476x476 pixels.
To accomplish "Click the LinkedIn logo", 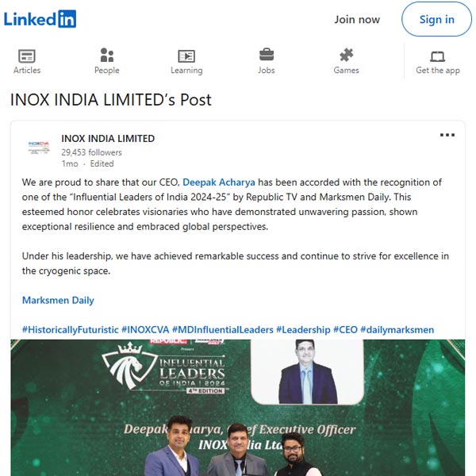I will [x=40, y=19].
